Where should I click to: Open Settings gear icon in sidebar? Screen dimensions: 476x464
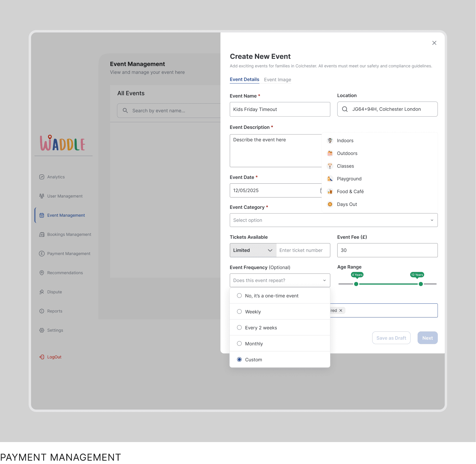point(42,330)
